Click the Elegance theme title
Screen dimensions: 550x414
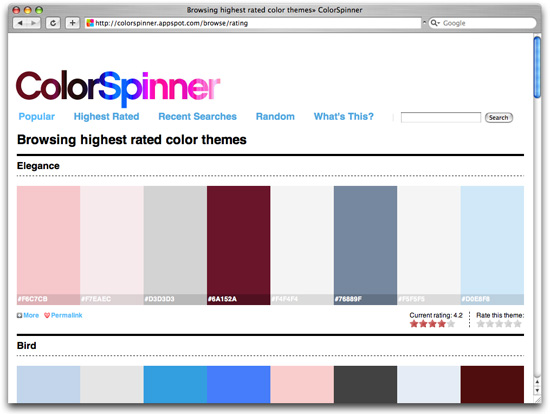coord(38,166)
